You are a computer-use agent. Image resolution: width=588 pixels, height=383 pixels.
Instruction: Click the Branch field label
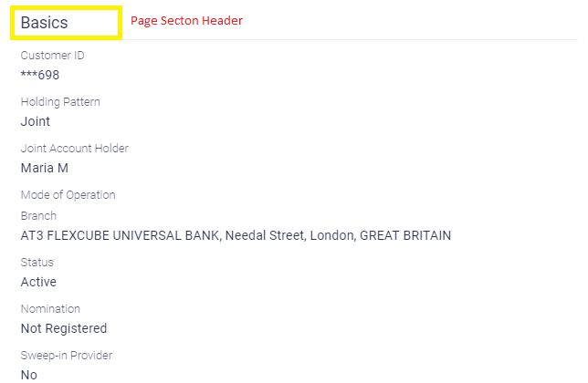tap(38, 216)
